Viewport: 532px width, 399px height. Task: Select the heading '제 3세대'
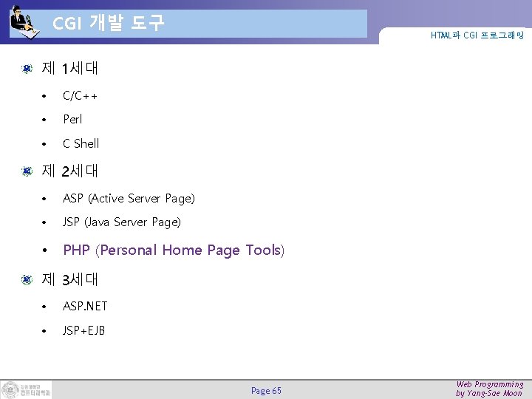point(69,279)
